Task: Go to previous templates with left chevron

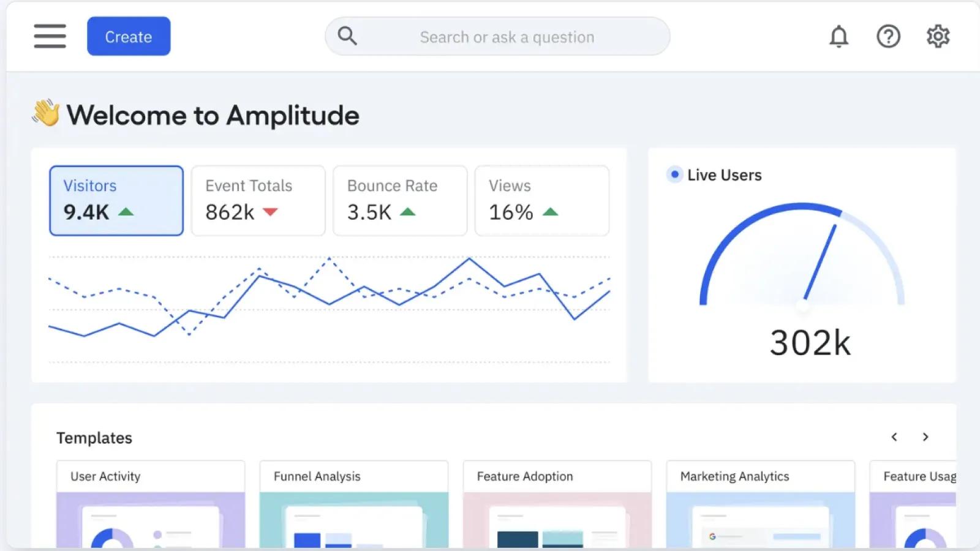Action: click(x=894, y=437)
